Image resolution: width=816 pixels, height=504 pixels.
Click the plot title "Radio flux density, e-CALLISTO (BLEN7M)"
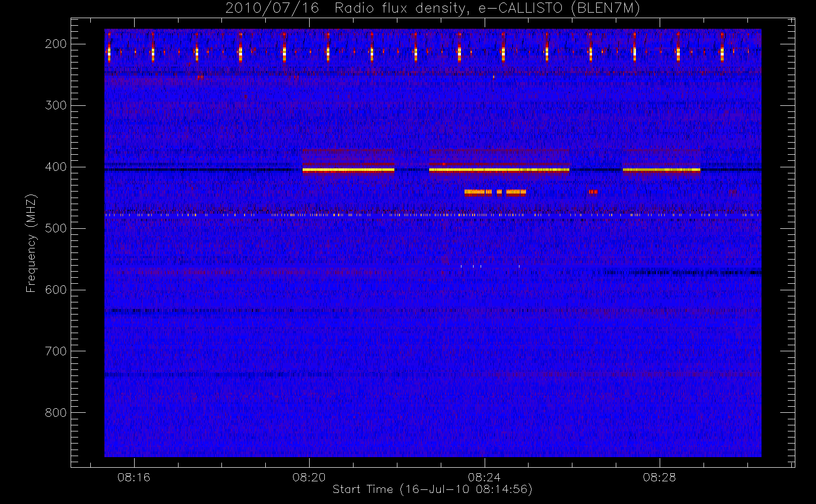click(487, 8)
